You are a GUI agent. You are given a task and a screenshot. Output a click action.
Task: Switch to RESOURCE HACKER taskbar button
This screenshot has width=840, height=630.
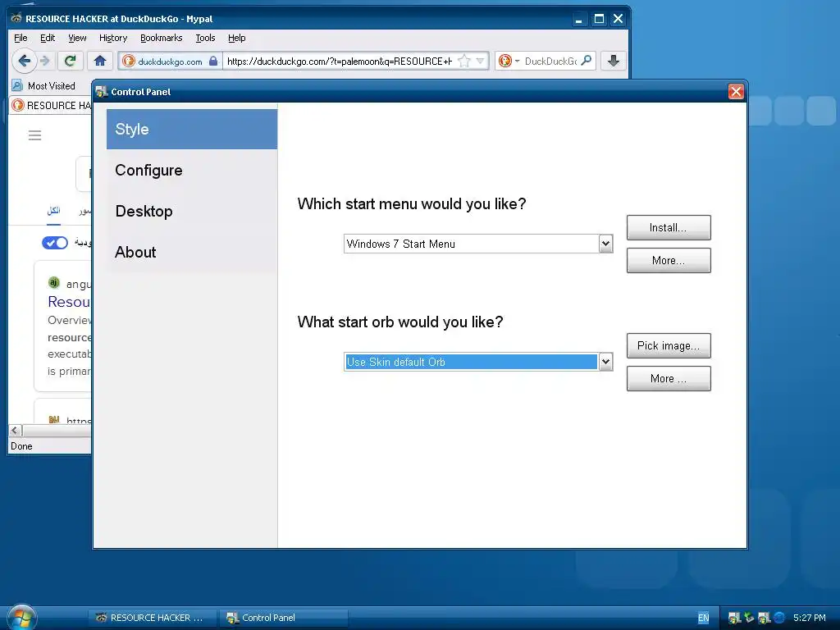pyautogui.click(x=152, y=618)
